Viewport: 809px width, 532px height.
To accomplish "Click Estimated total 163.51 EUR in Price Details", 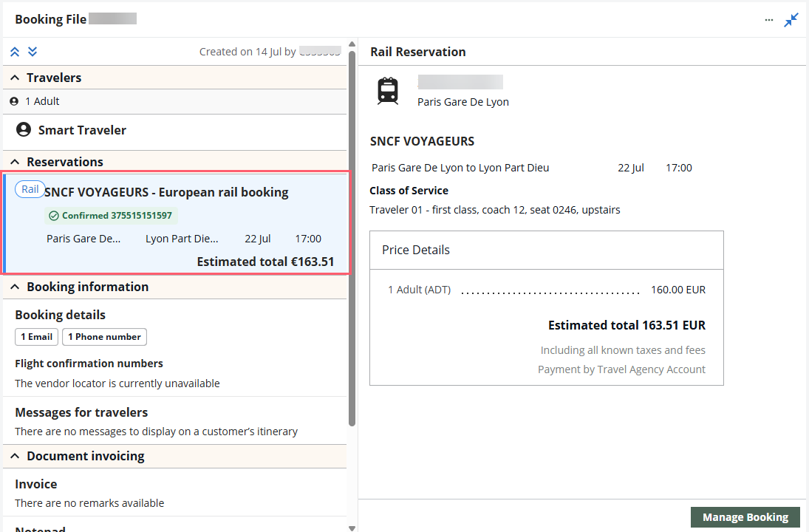I will 627,326.
